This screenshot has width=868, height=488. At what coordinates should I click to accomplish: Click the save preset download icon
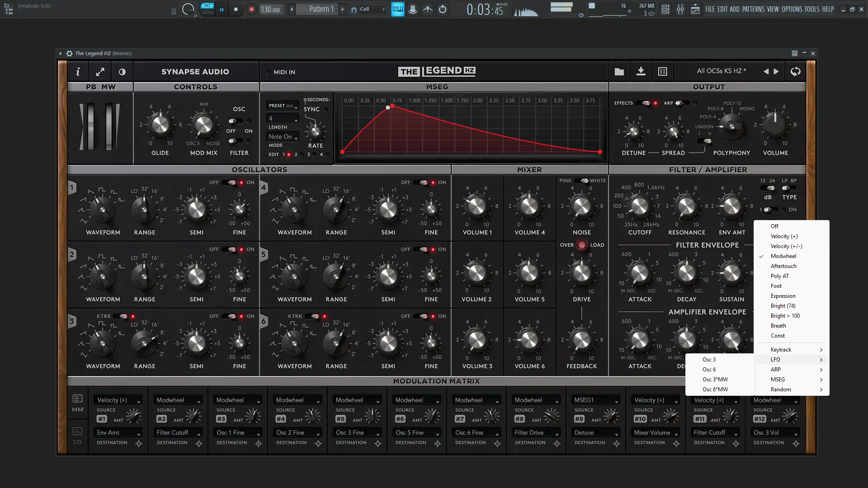[x=641, y=71]
